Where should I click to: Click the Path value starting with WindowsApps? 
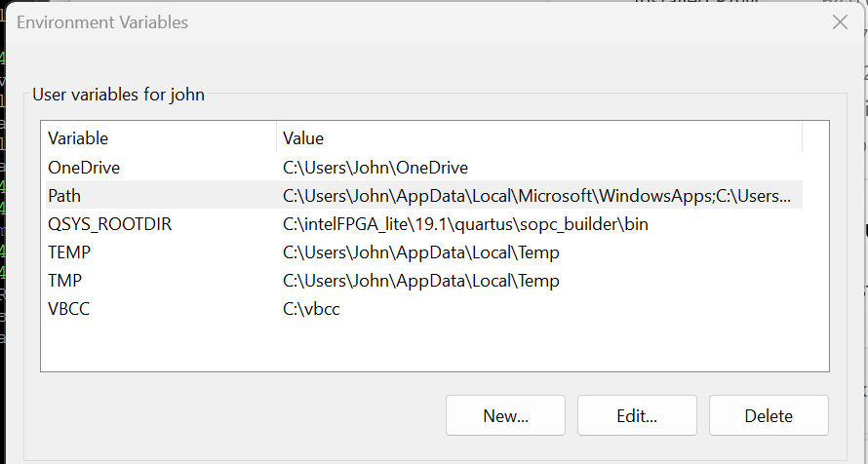point(537,196)
